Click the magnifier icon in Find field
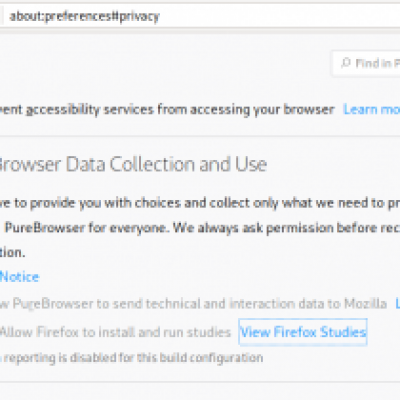This screenshot has height=400, width=400. [346, 63]
